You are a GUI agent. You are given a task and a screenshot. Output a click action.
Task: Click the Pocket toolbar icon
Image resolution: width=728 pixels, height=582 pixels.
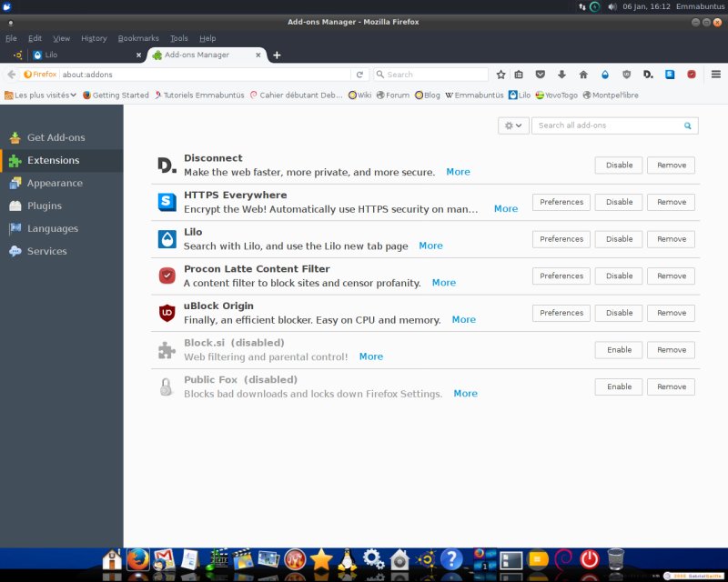(x=540, y=75)
